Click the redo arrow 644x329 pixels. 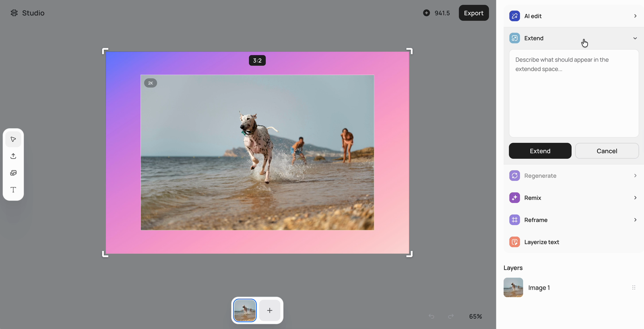tap(451, 317)
